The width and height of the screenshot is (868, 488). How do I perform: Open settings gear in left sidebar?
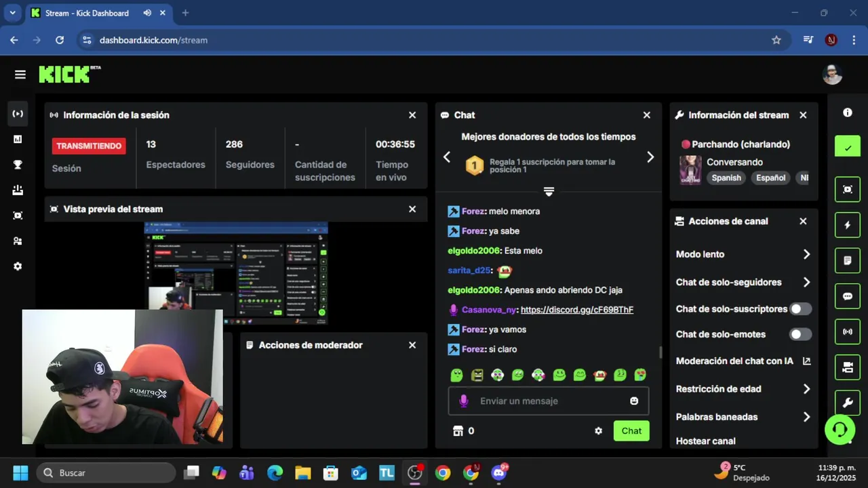pyautogui.click(x=18, y=266)
